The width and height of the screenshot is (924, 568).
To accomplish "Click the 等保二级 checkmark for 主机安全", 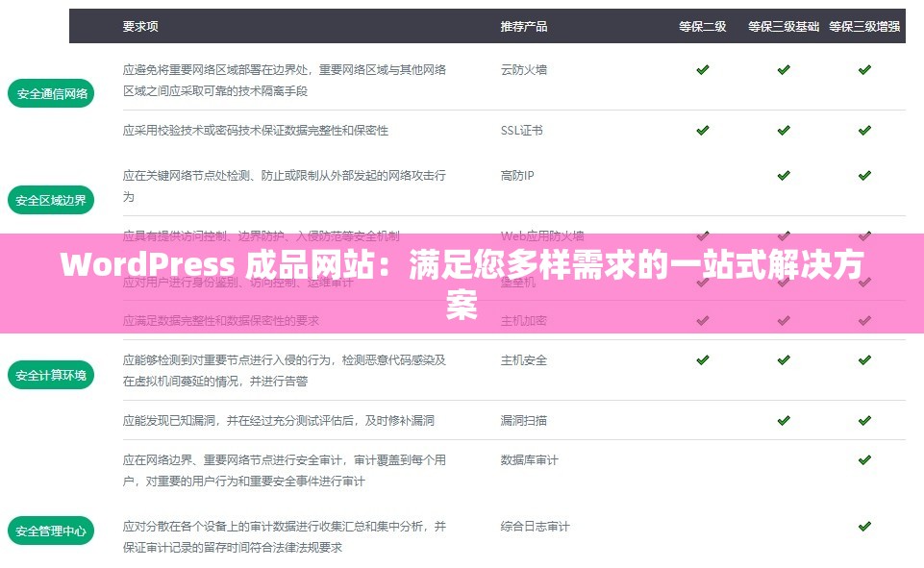I will coord(702,360).
